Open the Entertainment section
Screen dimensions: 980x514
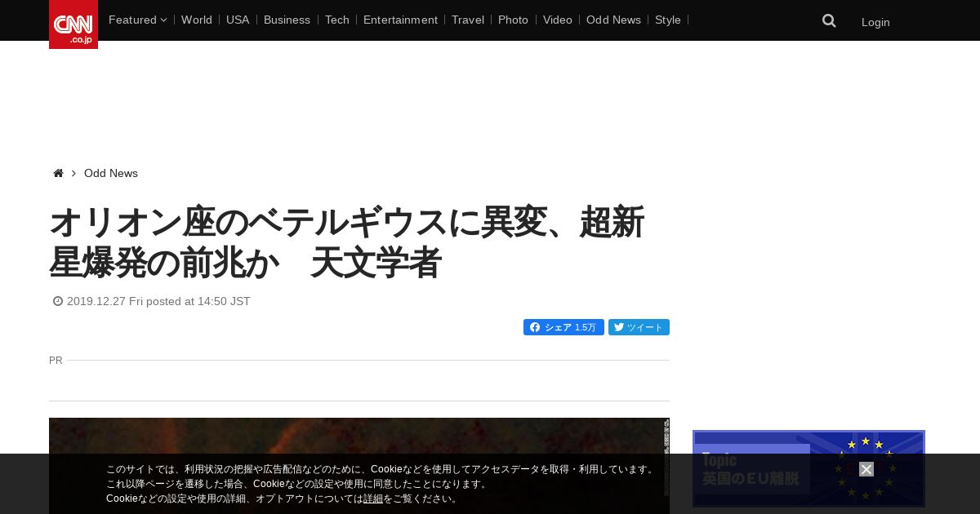point(400,20)
